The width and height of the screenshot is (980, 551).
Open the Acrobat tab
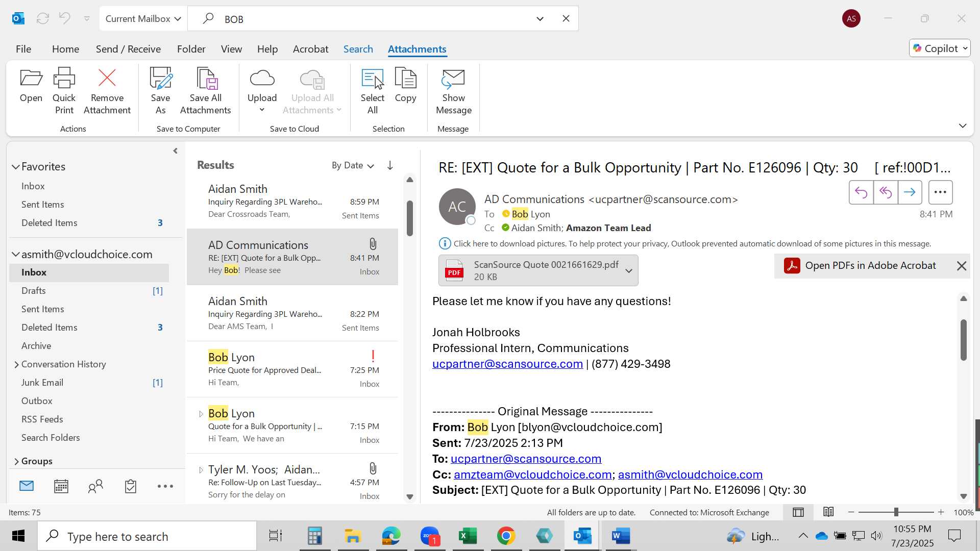tap(310, 49)
